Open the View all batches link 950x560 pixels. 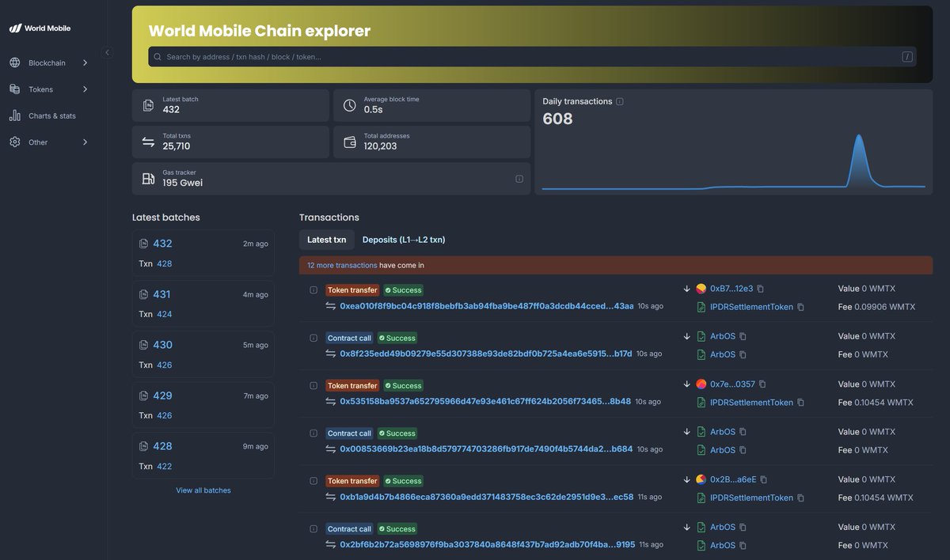pyautogui.click(x=203, y=490)
